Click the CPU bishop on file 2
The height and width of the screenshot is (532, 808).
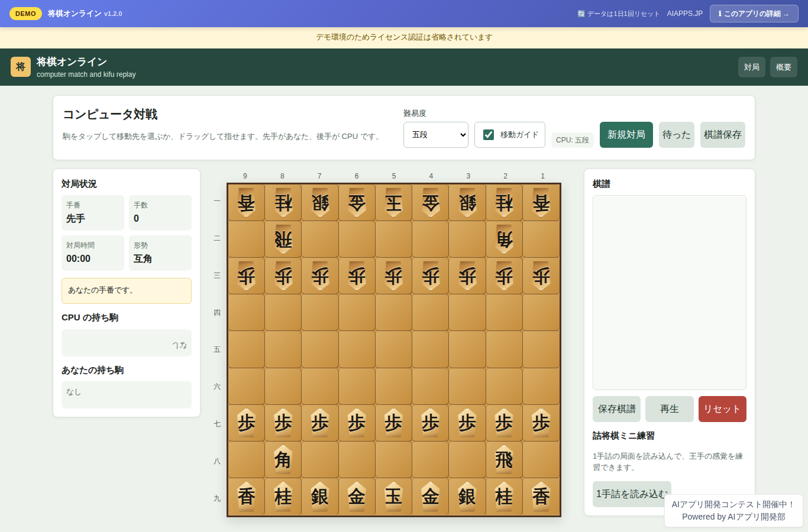point(505,239)
